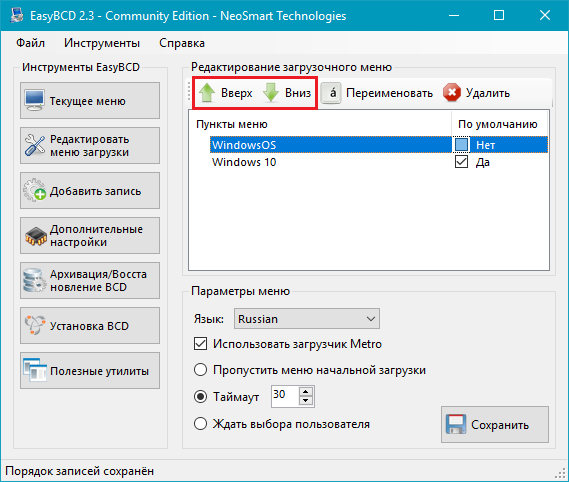Open the Инструменты menu
The image size is (569, 482).
tap(102, 43)
